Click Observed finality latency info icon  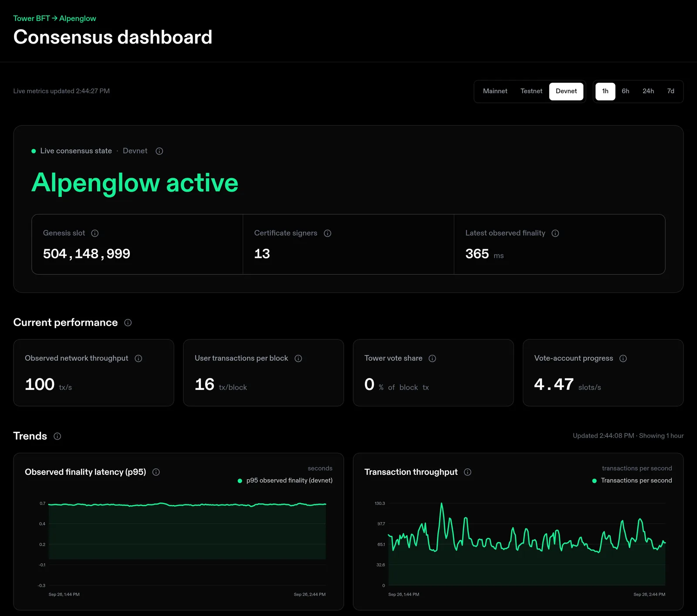156,472
